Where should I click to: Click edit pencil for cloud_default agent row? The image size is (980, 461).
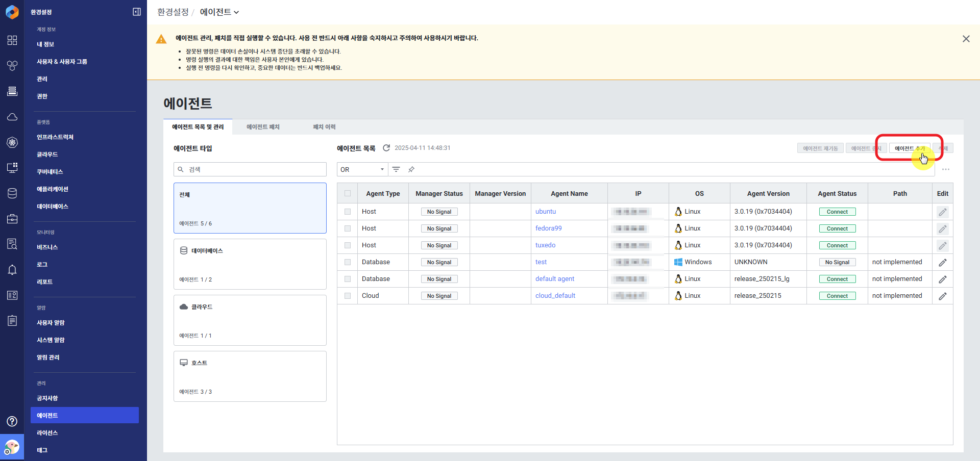click(942, 296)
